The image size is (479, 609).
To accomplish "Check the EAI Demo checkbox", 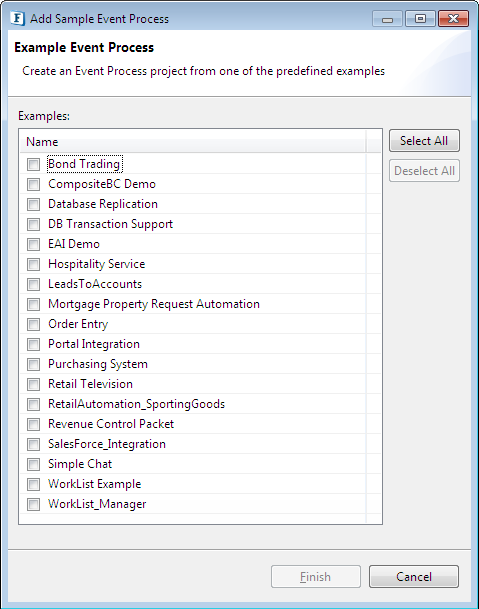I will (33, 244).
